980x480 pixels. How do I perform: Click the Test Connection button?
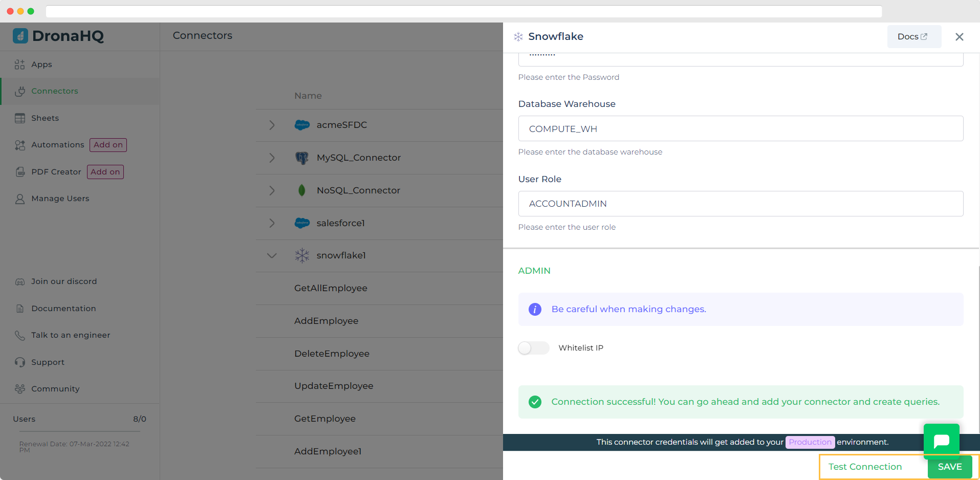pyautogui.click(x=865, y=467)
